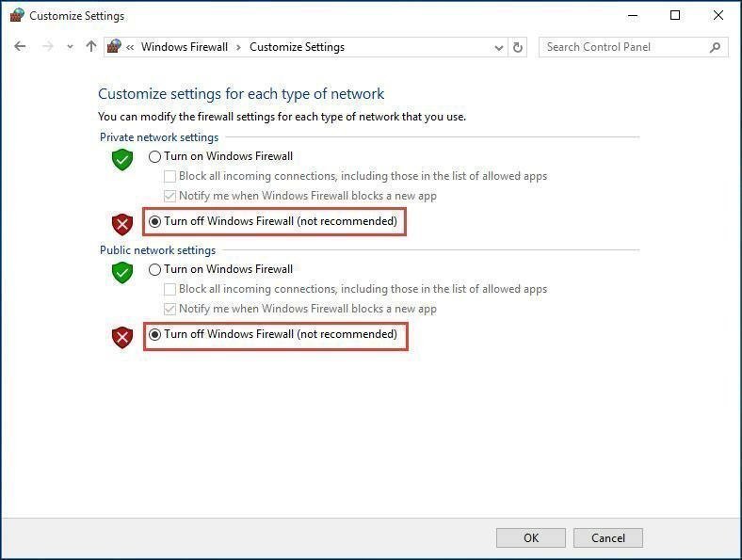Viewport: 742px width, 560px height.
Task: Click the Refresh button in address bar
Action: pyautogui.click(x=519, y=47)
